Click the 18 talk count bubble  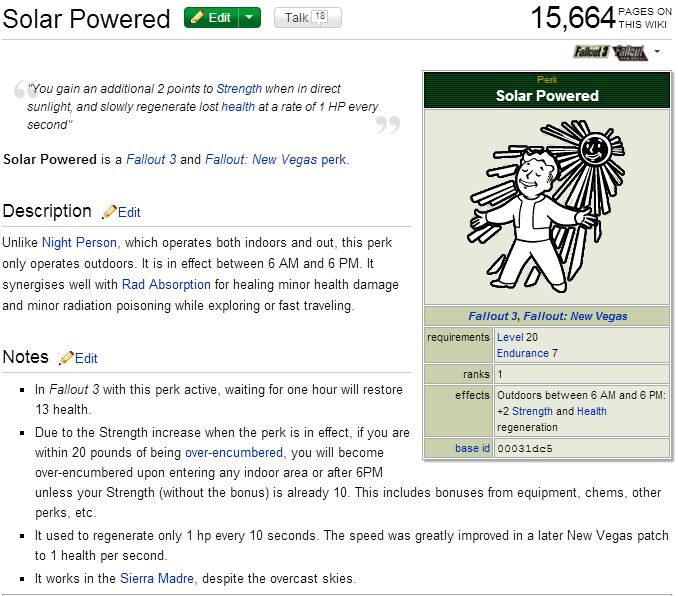(x=320, y=16)
